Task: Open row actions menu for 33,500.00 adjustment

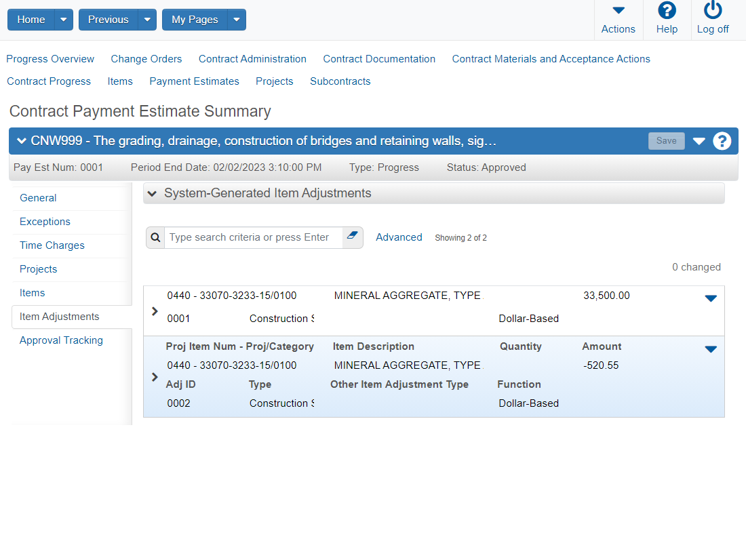Action: click(711, 298)
